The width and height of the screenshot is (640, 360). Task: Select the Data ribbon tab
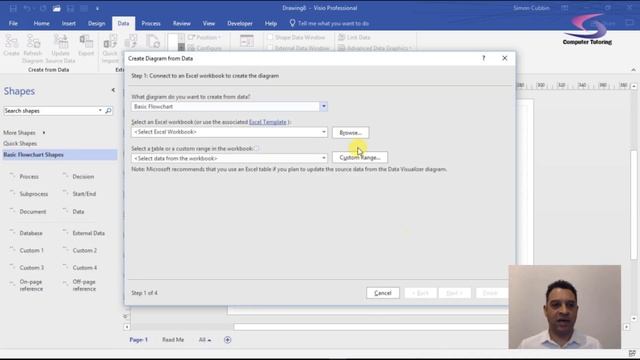pos(123,23)
